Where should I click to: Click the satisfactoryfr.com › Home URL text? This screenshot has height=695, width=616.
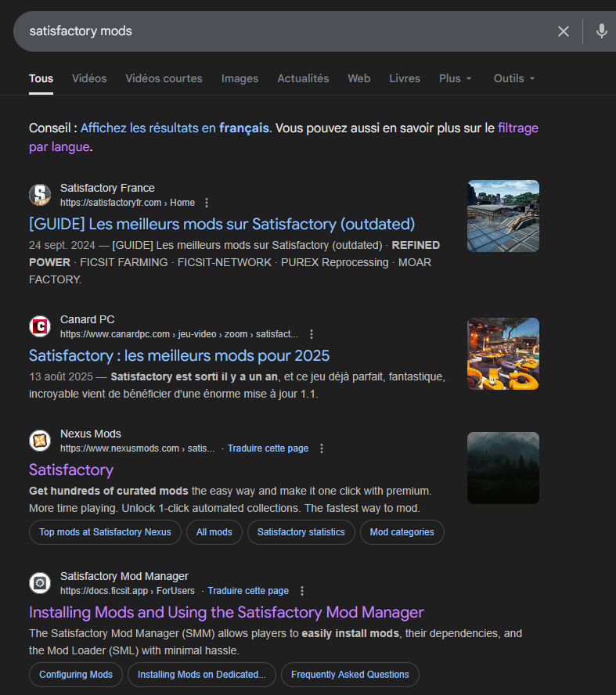pyautogui.click(x=128, y=203)
